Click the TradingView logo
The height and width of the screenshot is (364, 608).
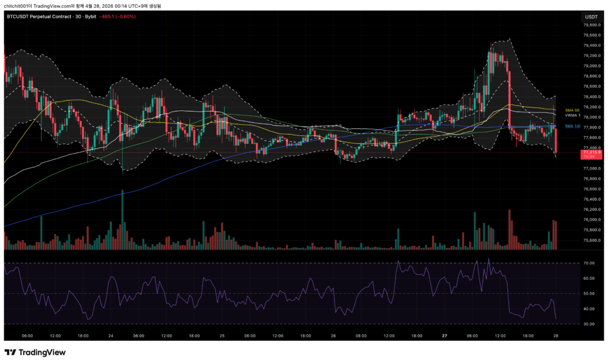(x=35, y=352)
